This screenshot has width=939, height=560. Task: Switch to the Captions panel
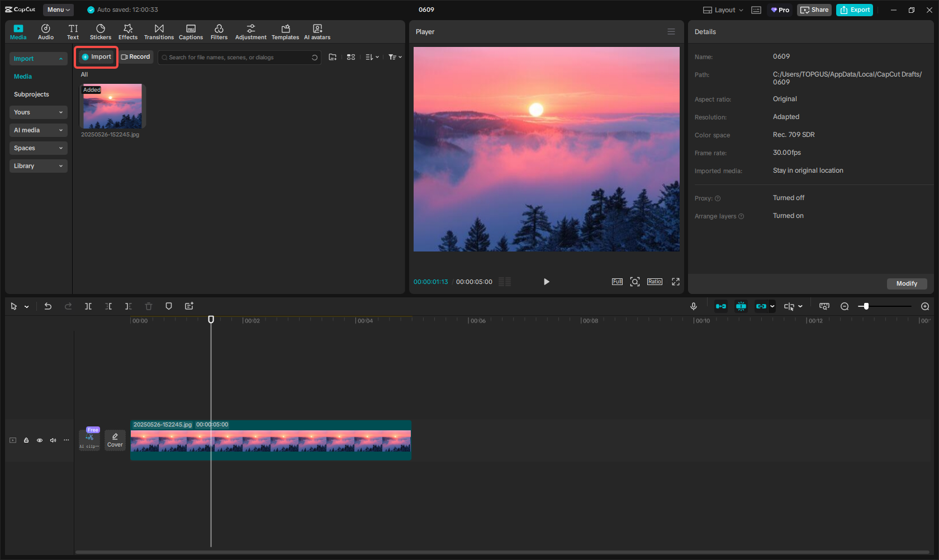tap(191, 31)
